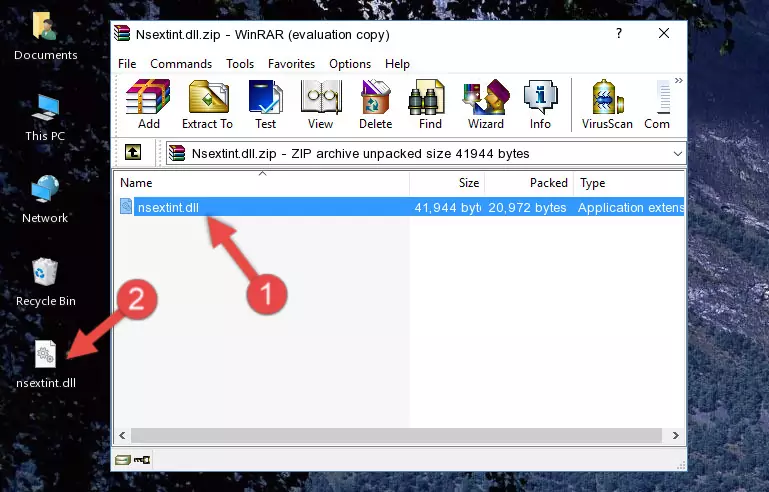Image resolution: width=769 pixels, height=492 pixels.
Task: Click the 20,972 bytes packed value
Action: pos(527,207)
